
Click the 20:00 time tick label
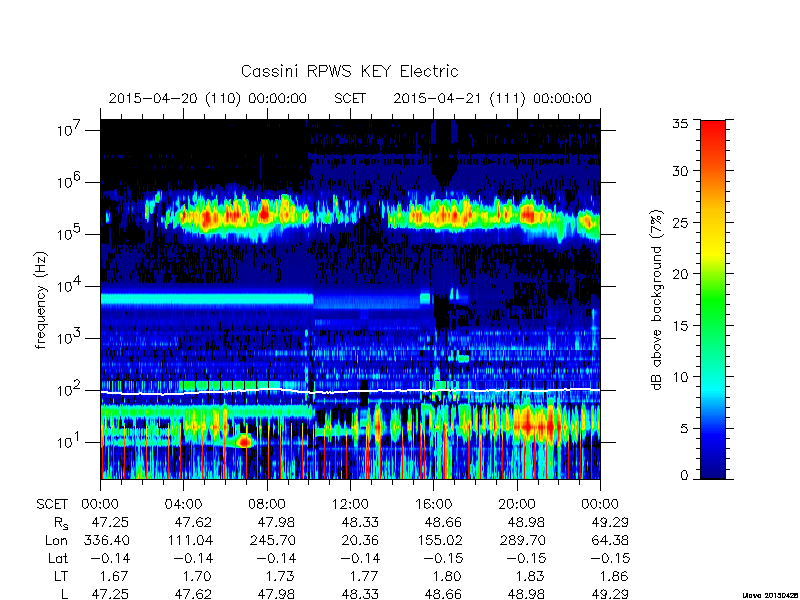[516, 504]
